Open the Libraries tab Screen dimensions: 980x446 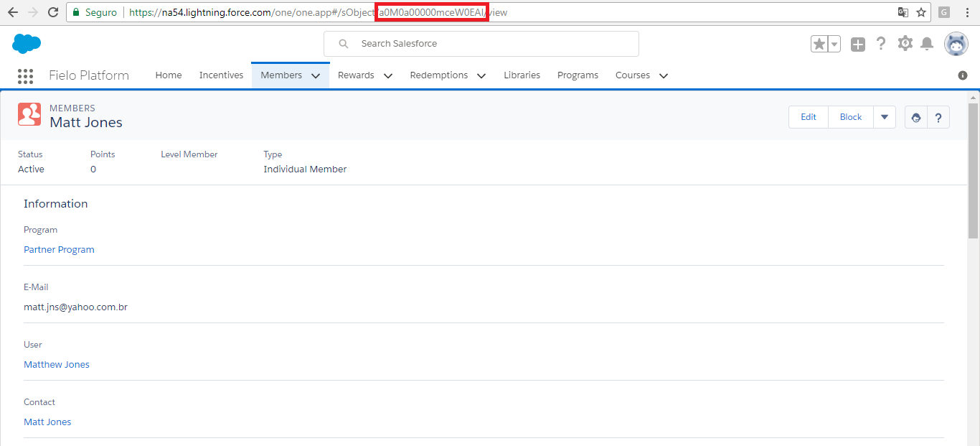pos(522,75)
